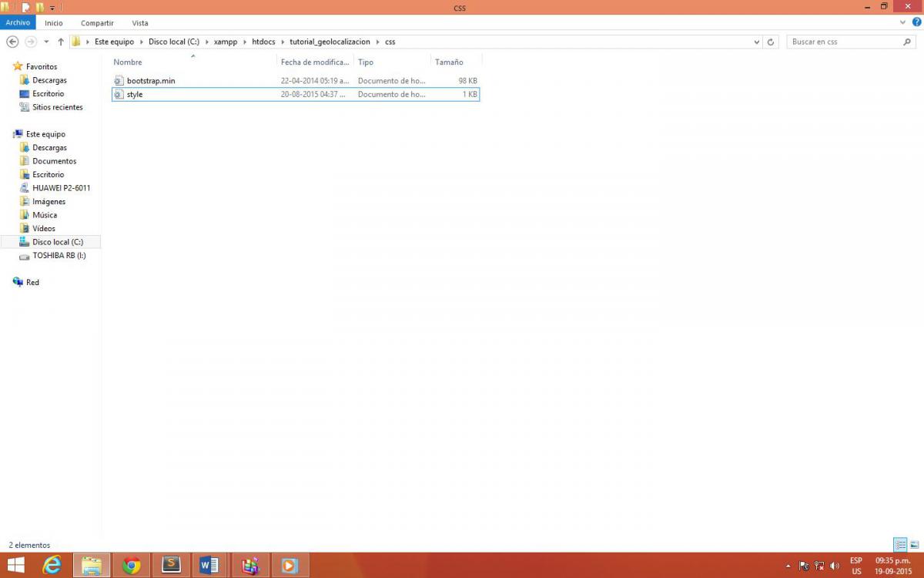Image resolution: width=924 pixels, height=578 pixels.
Task: Go up one folder level
Action: 61,42
